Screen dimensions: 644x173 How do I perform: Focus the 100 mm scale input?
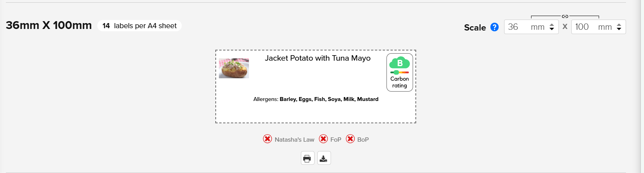pyautogui.click(x=585, y=27)
